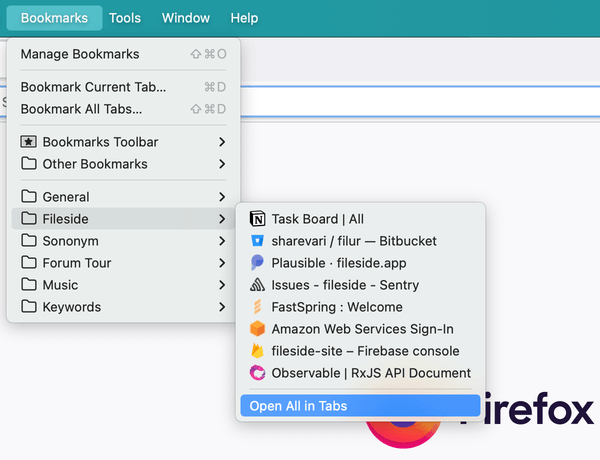Open Amazon Web Services Sign-In bookmark
Screen dimensions: 600x460
pos(360,329)
